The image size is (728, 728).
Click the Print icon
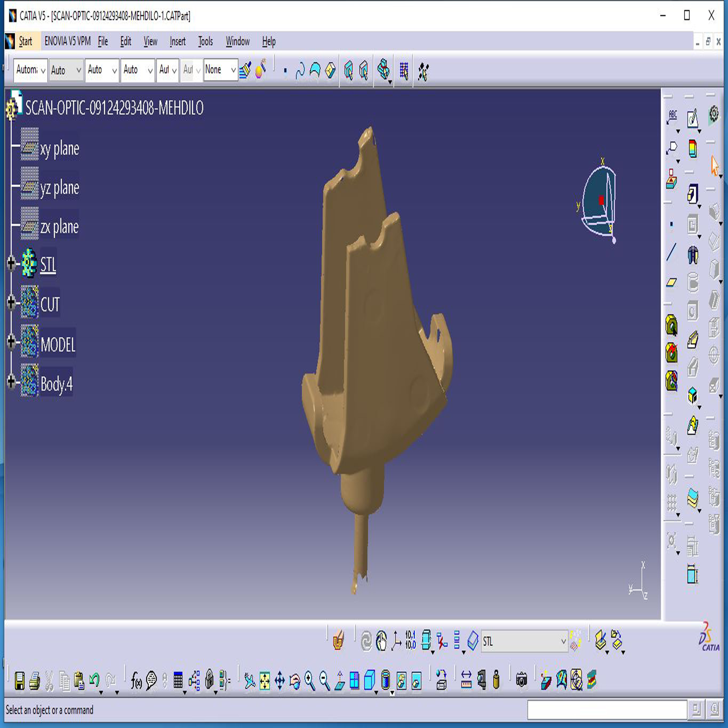click(35, 681)
